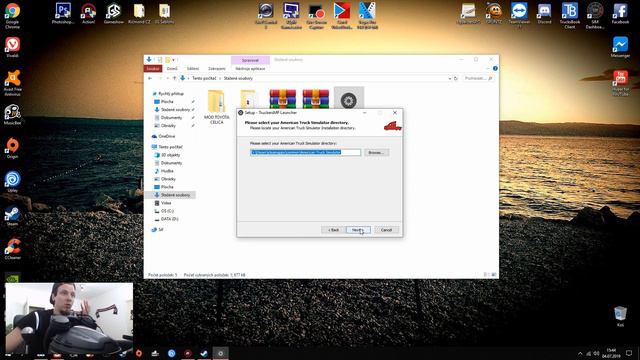This screenshot has height=360, width=640.
Task: Open the Zobrazení ribbon tab in Explorer
Action: point(216,69)
